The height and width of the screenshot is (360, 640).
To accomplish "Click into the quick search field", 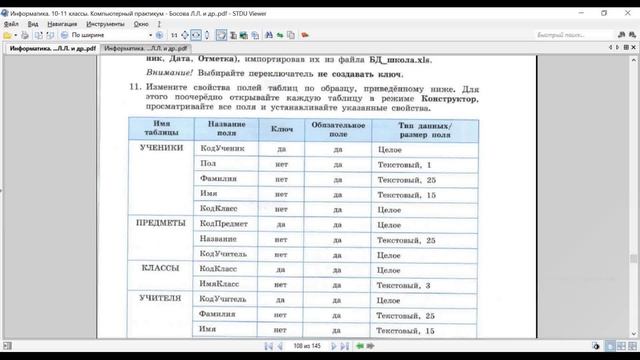I will (x=575, y=35).
